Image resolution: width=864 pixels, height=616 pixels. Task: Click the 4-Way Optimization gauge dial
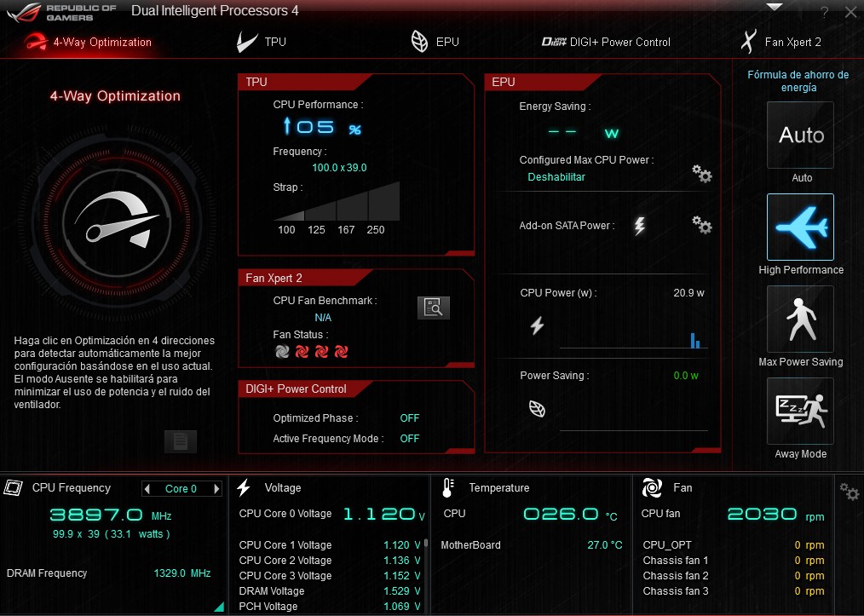(x=116, y=222)
